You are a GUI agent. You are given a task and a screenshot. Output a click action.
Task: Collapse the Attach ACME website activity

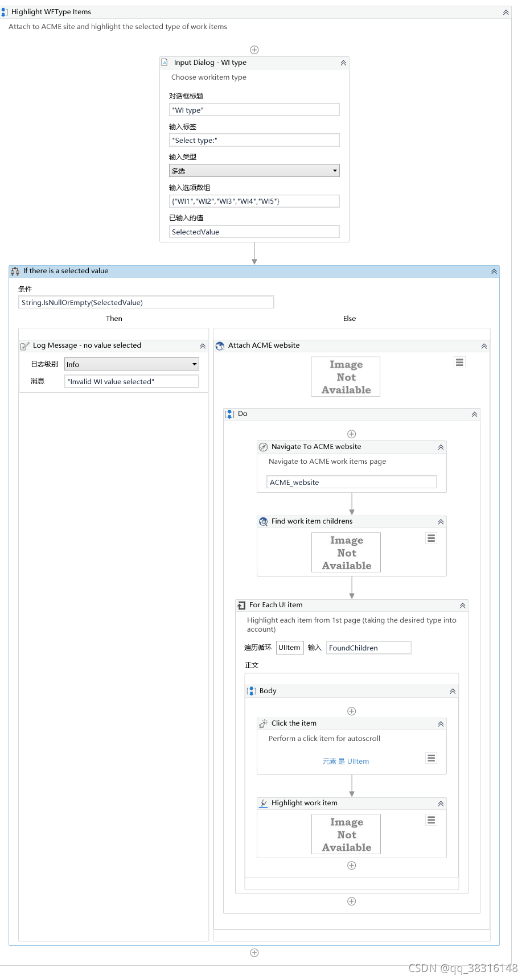pyautogui.click(x=484, y=346)
